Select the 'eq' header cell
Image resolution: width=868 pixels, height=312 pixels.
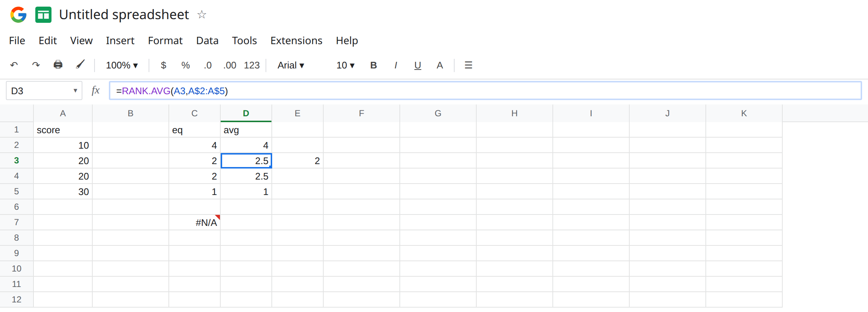[195, 130]
